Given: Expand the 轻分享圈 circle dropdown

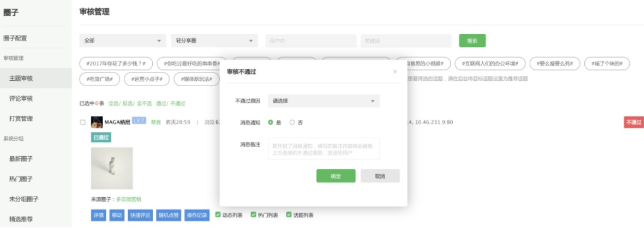Looking at the screenshot, I should 214,41.
